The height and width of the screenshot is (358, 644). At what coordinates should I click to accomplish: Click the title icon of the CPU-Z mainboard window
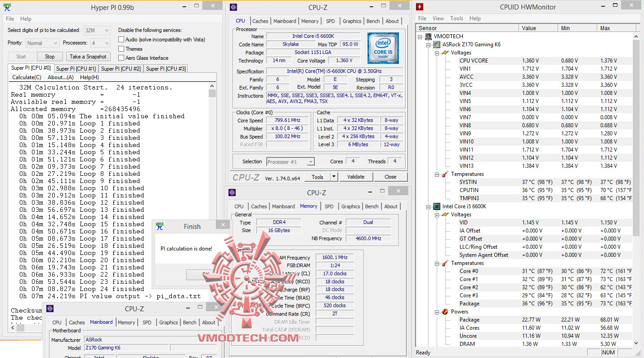tap(50, 309)
